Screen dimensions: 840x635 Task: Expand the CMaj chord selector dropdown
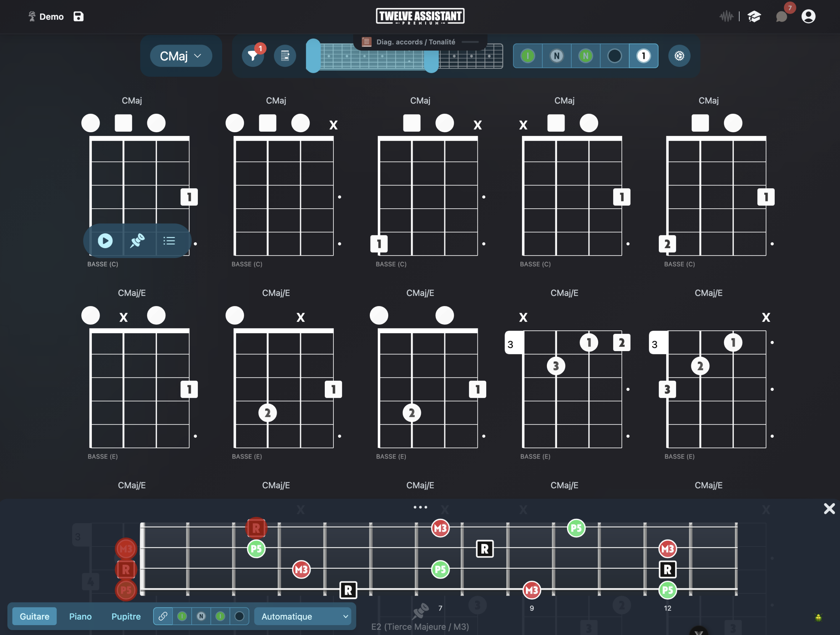pyautogui.click(x=181, y=56)
